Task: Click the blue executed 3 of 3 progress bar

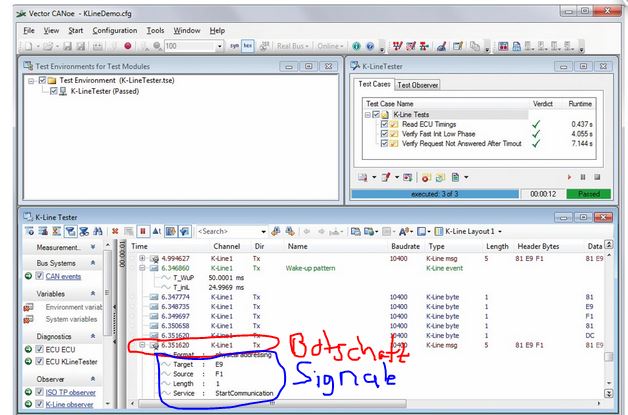Action: click(435, 194)
